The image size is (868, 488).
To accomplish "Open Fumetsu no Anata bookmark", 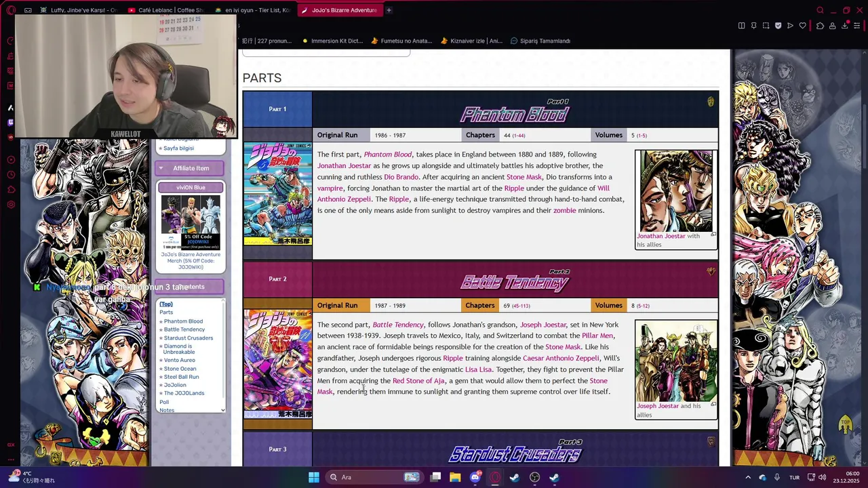I will (x=400, y=41).
